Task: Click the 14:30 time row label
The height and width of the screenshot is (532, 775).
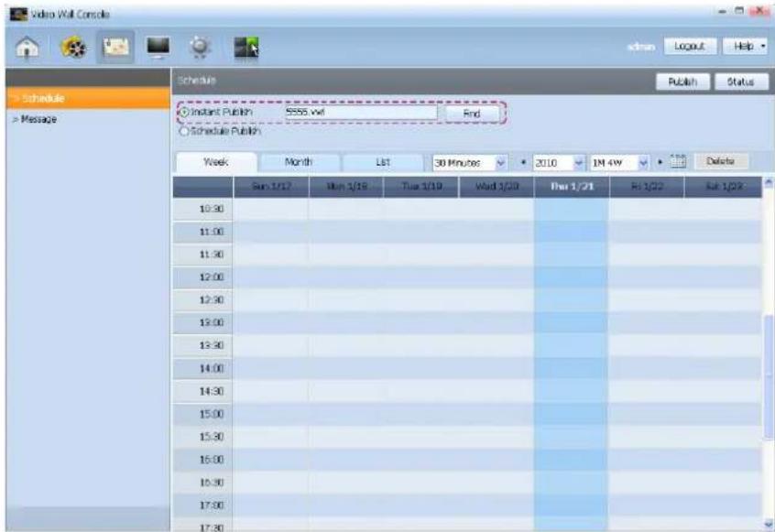Action: tap(202, 391)
